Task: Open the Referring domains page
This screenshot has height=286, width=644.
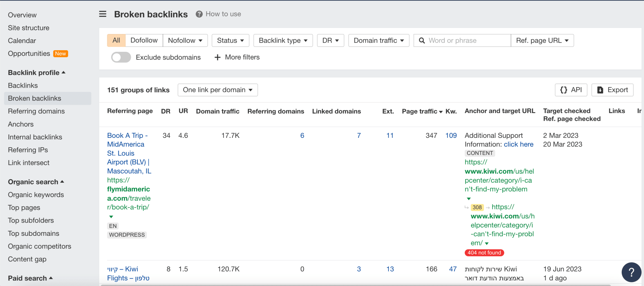Action: (36, 111)
